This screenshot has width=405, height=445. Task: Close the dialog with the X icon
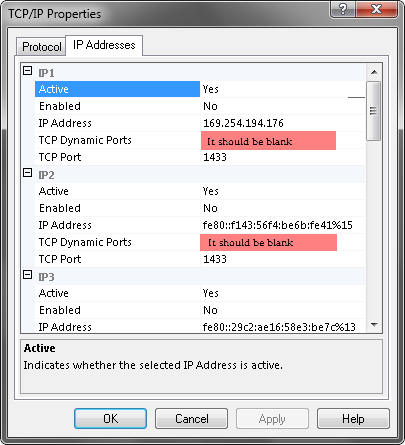pos(377,9)
